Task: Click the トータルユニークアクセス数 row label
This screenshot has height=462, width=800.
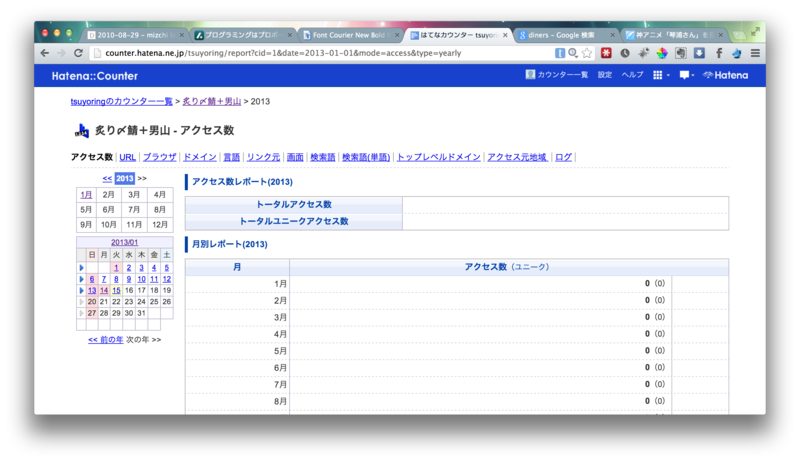Action: tap(294, 221)
